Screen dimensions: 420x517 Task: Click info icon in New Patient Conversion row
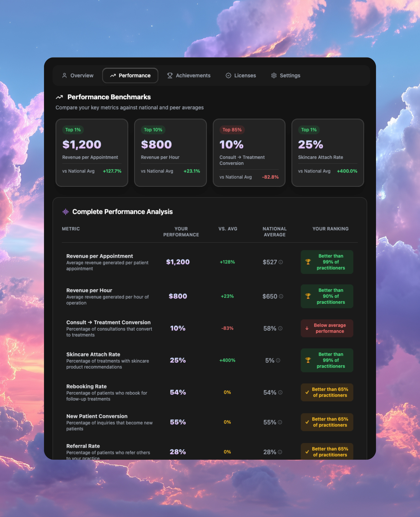tap(280, 422)
